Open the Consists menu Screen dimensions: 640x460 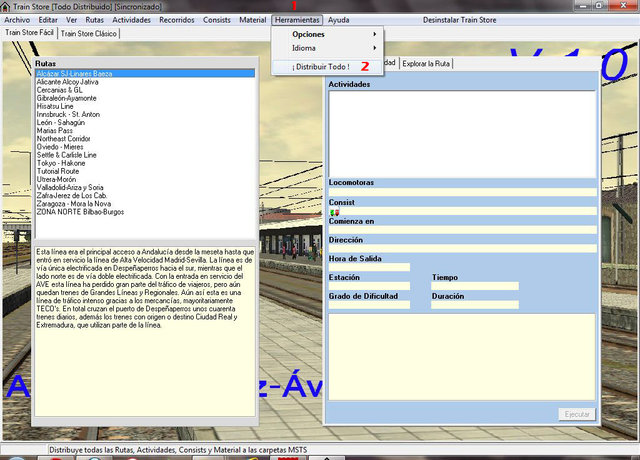(x=217, y=19)
